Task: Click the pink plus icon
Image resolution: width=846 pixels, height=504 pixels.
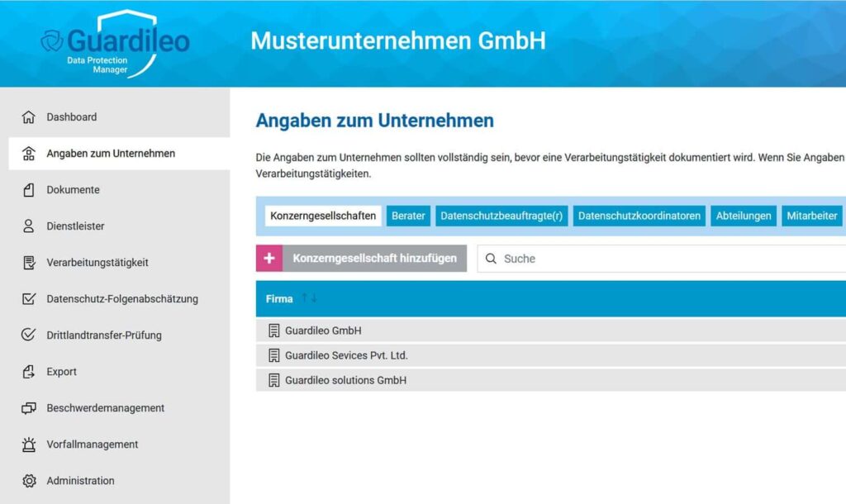Action: click(x=269, y=259)
